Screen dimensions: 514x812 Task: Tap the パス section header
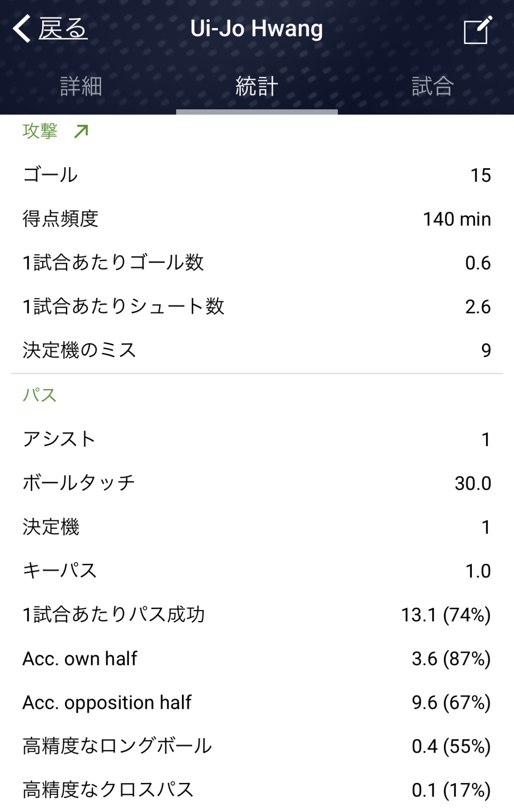[40, 395]
